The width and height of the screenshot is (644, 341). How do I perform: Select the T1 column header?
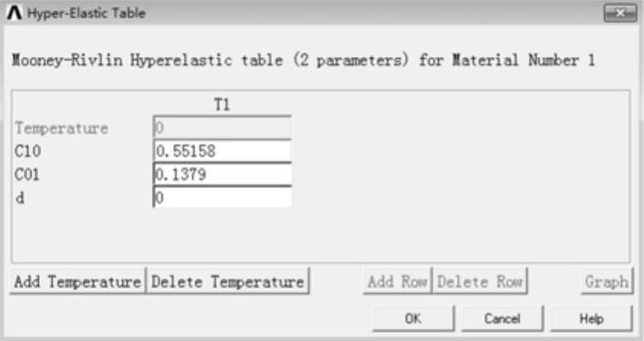(222, 107)
